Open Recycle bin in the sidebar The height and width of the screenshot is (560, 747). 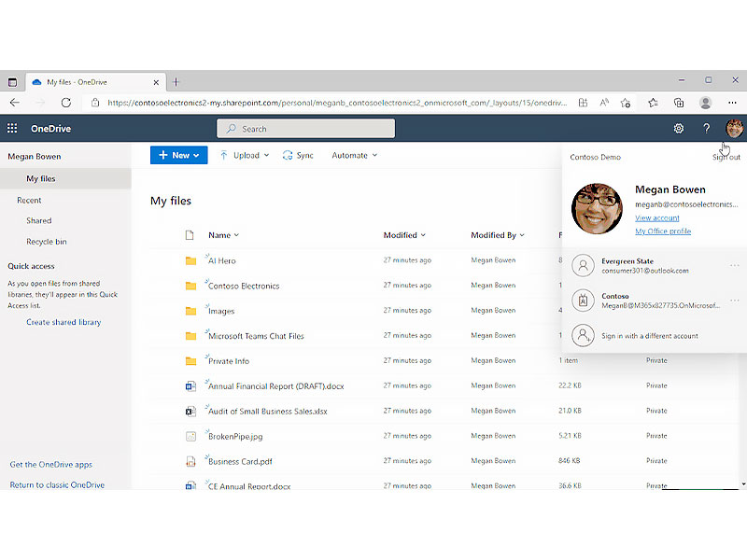(47, 242)
